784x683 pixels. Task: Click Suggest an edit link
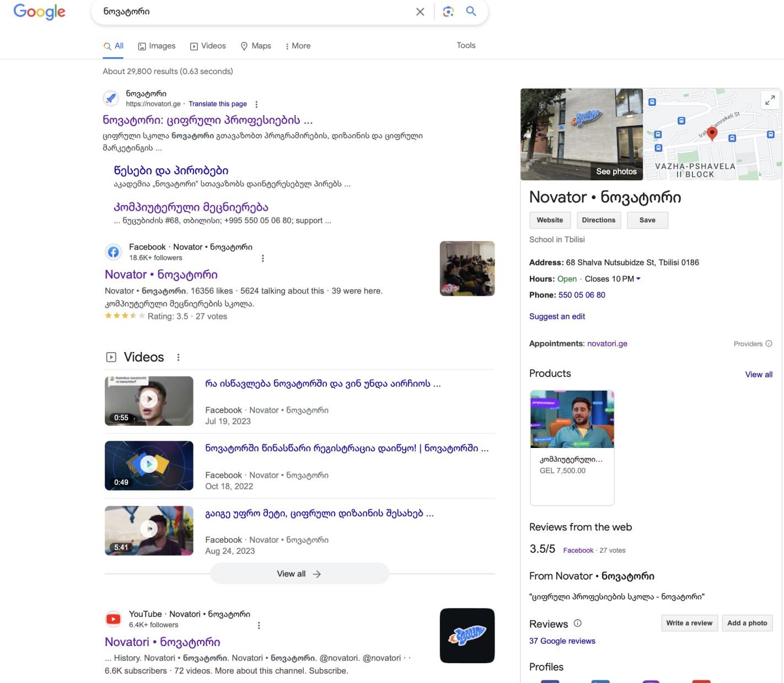[557, 317]
